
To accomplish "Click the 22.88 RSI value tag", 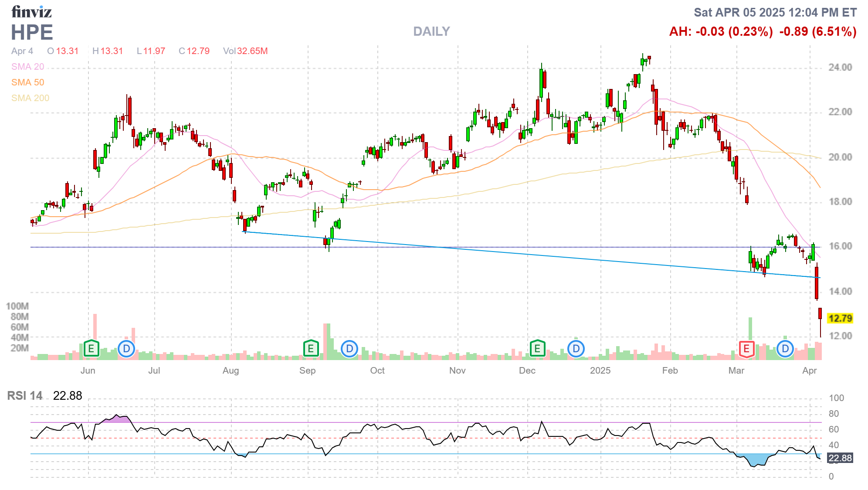I will pos(840,458).
